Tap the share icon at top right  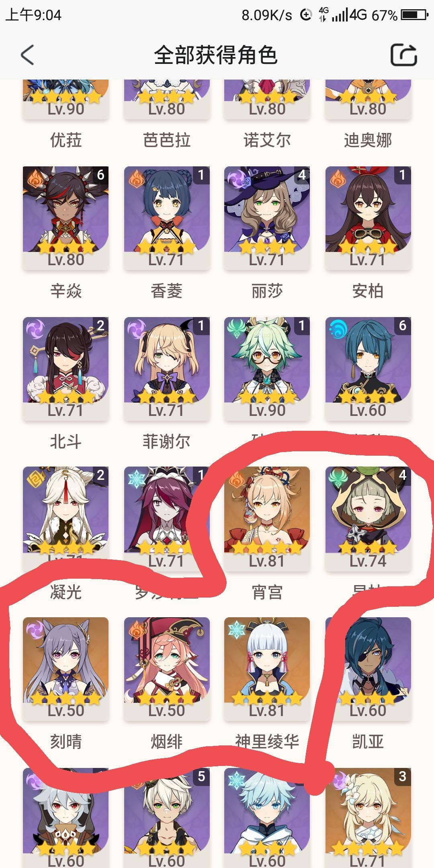pos(403,55)
